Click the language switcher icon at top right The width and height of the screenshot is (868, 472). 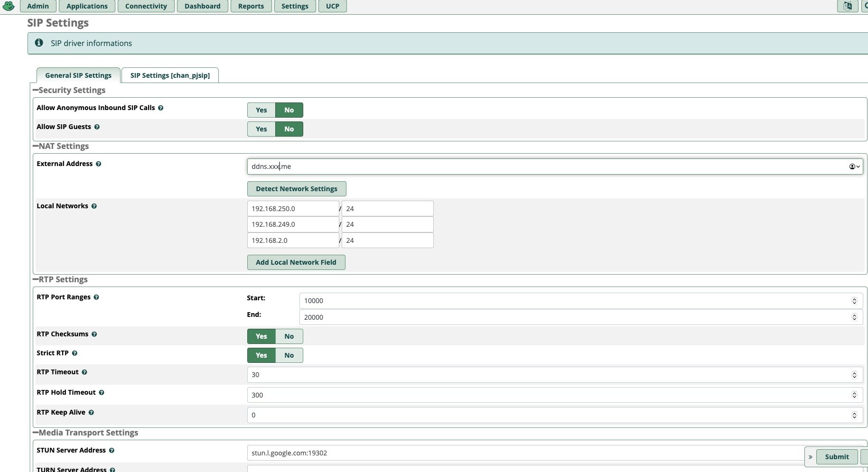point(848,6)
